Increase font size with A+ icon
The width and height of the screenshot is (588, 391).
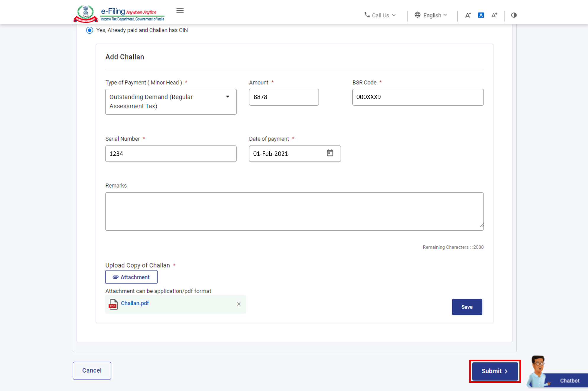(x=494, y=15)
